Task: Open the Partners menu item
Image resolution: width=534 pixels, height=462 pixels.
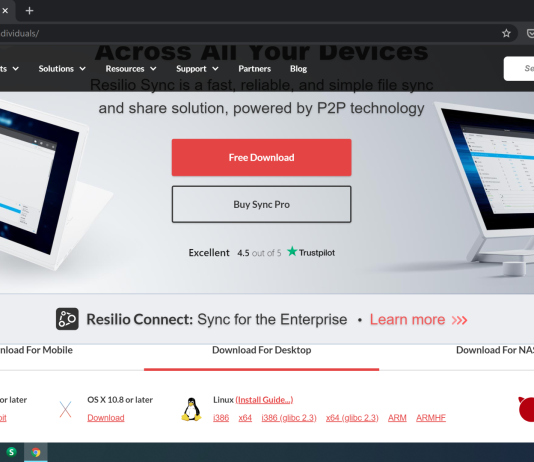Action: [x=254, y=69]
